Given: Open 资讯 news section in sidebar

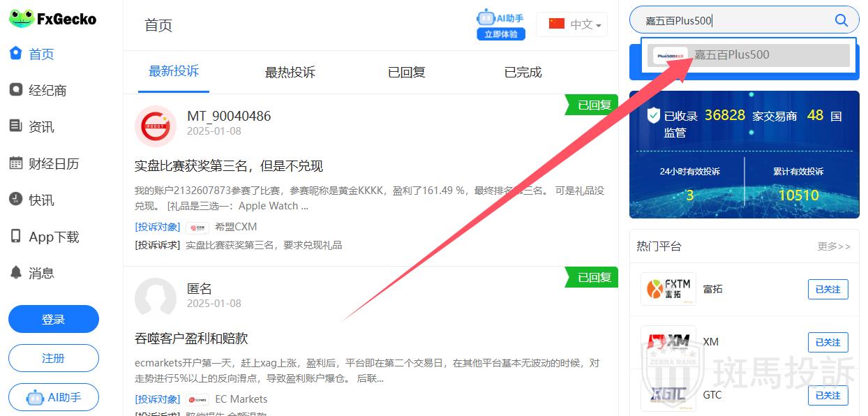Looking at the screenshot, I should click(40, 127).
